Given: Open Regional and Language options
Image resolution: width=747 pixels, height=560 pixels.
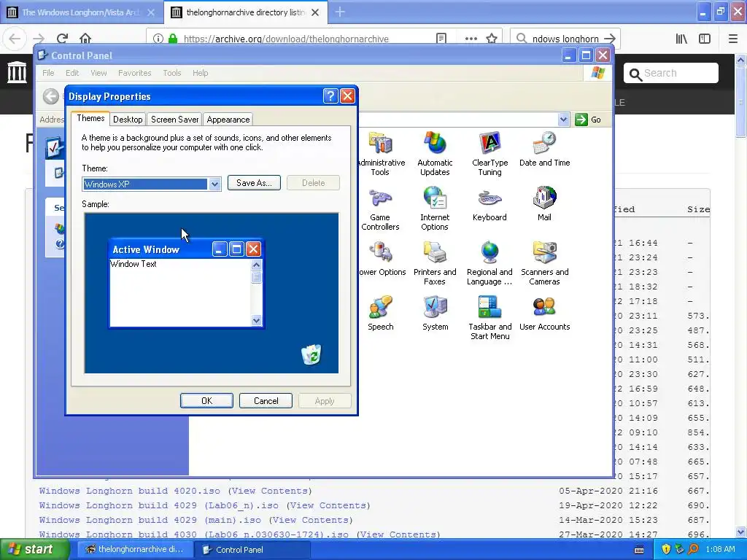Looking at the screenshot, I should point(489,262).
